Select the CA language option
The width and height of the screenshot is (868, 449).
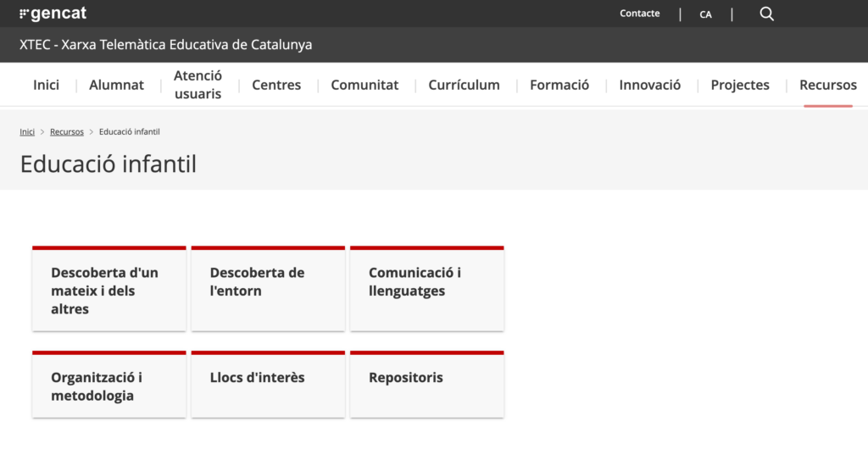pos(705,14)
